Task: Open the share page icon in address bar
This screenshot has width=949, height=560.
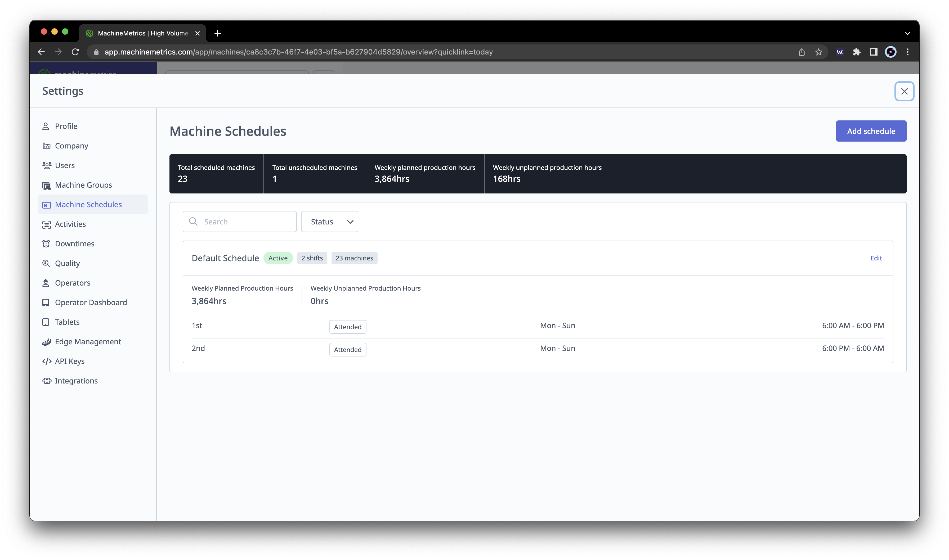Action: [x=802, y=52]
